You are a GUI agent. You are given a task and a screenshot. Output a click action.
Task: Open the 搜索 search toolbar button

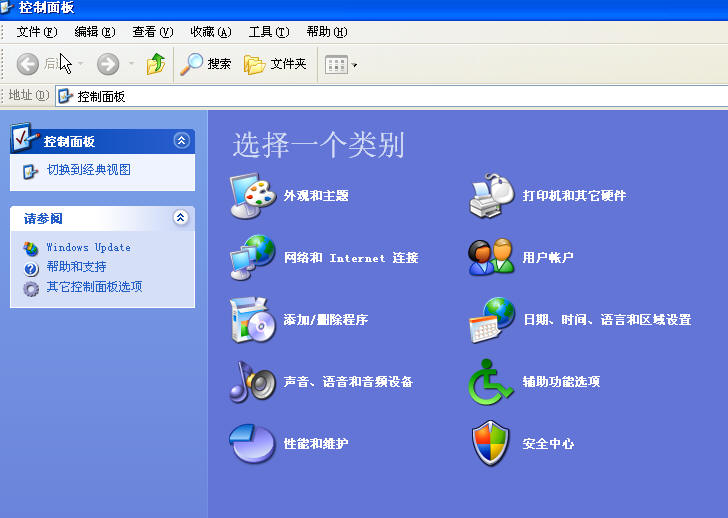tap(206, 64)
